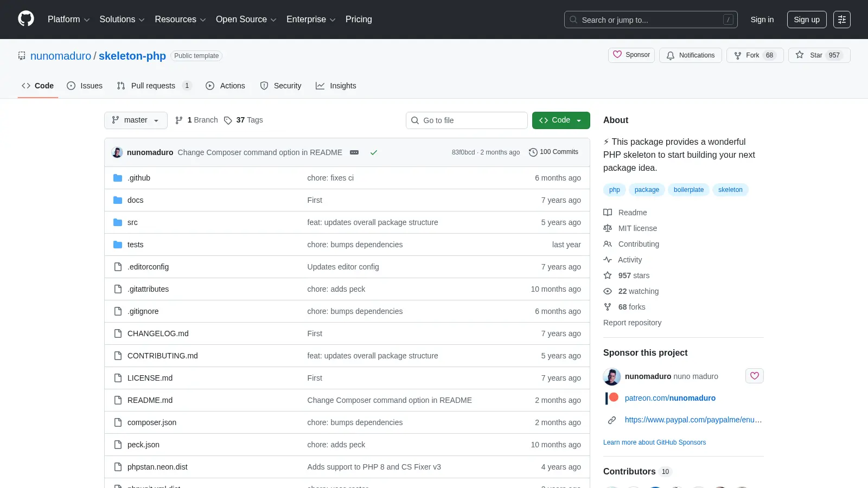Focus the Search or jump to field

tap(651, 20)
